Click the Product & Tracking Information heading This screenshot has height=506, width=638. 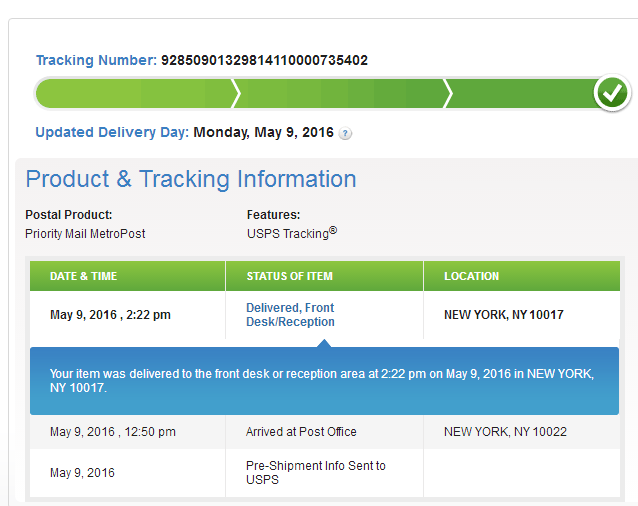(x=191, y=180)
